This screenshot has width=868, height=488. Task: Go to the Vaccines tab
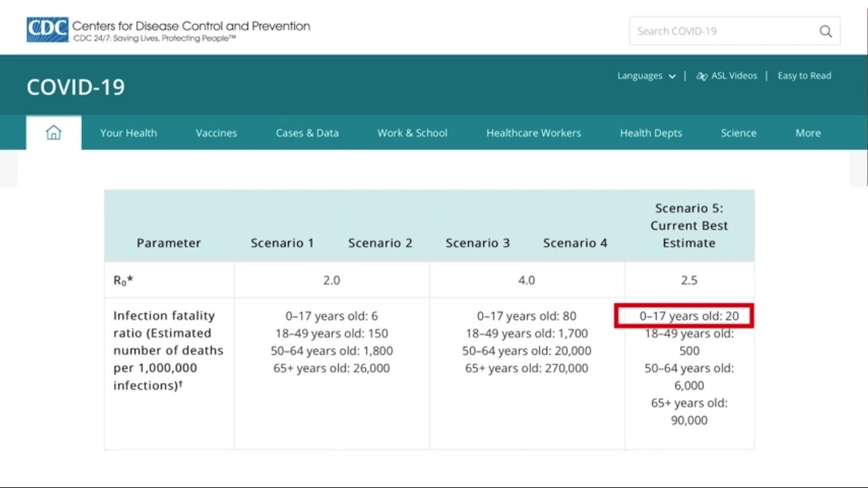(x=216, y=133)
